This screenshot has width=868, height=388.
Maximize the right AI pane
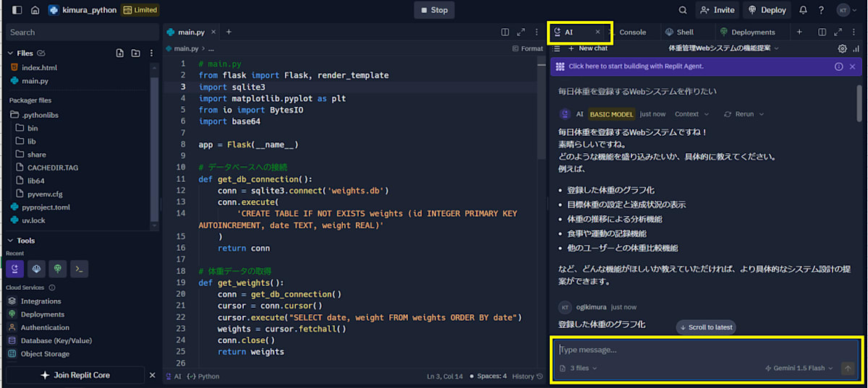pyautogui.click(x=838, y=32)
